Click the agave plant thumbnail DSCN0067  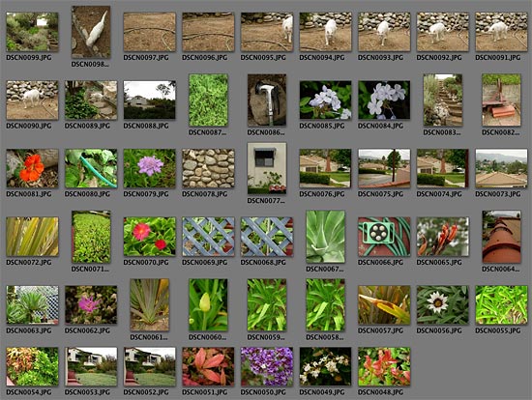click(x=325, y=237)
